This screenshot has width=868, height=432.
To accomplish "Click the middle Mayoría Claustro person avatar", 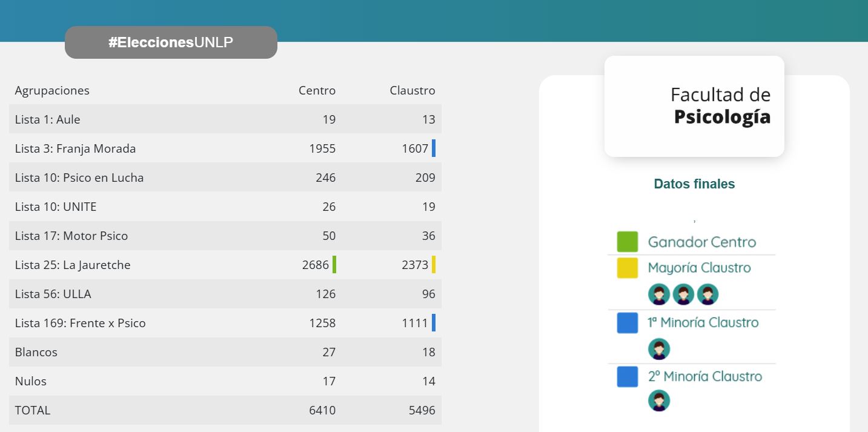I will click(683, 294).
